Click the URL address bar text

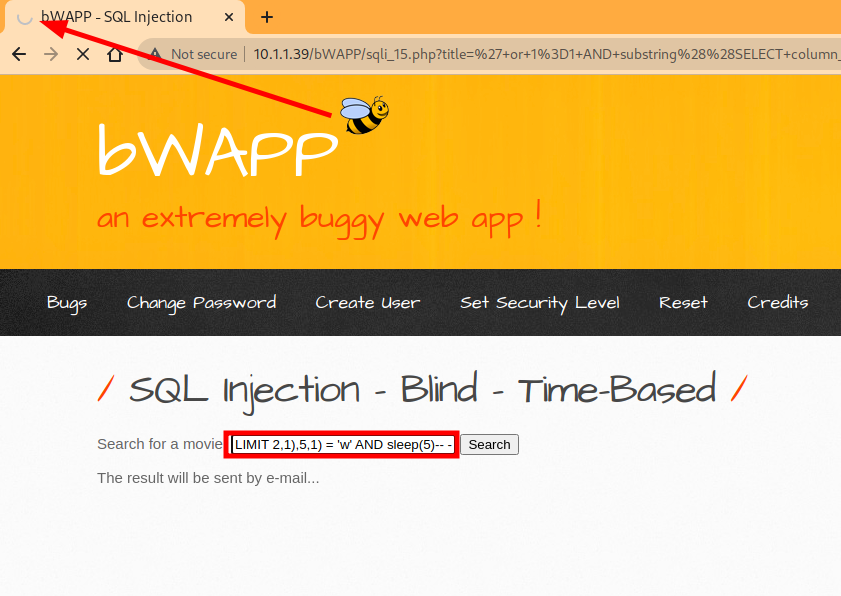click(x=546, y=54)
